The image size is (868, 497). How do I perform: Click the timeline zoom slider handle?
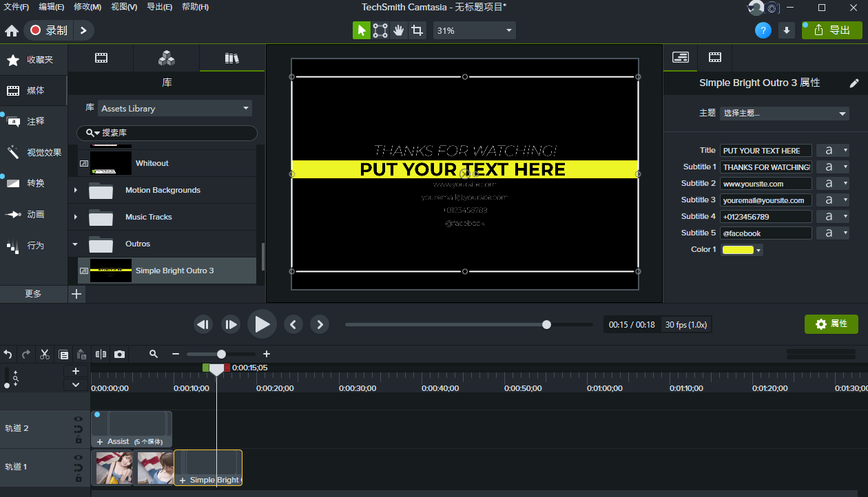point(221,354)
